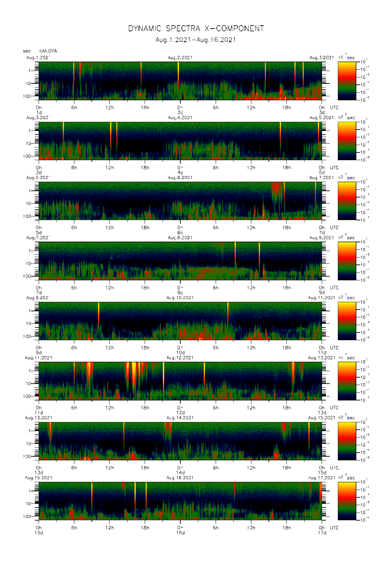Click the 'Aug.10.2021' date label
This screenshot has height=565, width=392.
(x=180, y=298)
